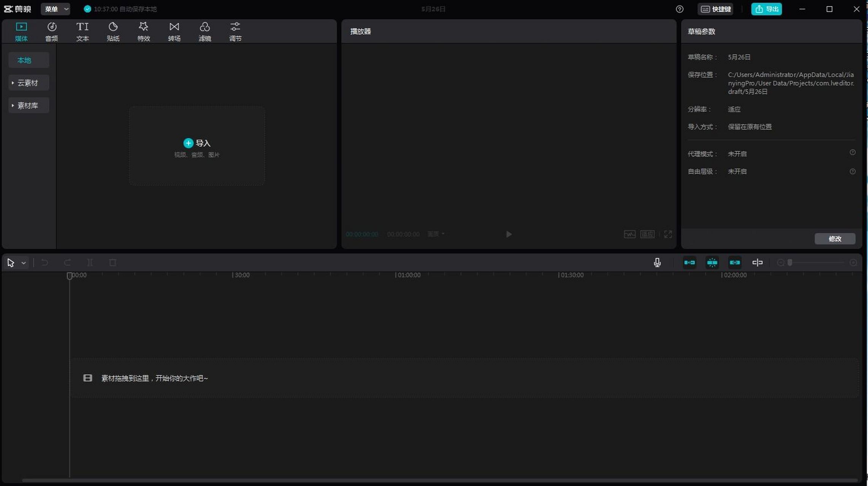The height and width of the screenshot is (486, 868).
Task: Click the track drop area film icon
Action: point(88,378)
